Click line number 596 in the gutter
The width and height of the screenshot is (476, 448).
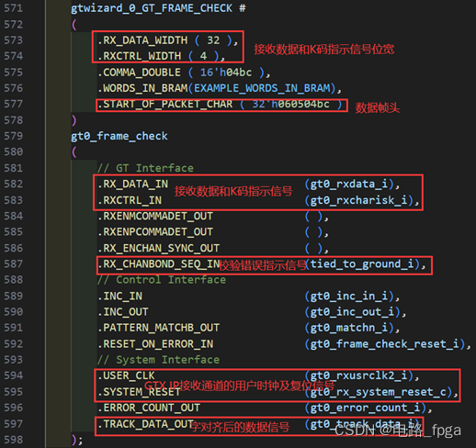pyautogui.click(x=13, y=408)
